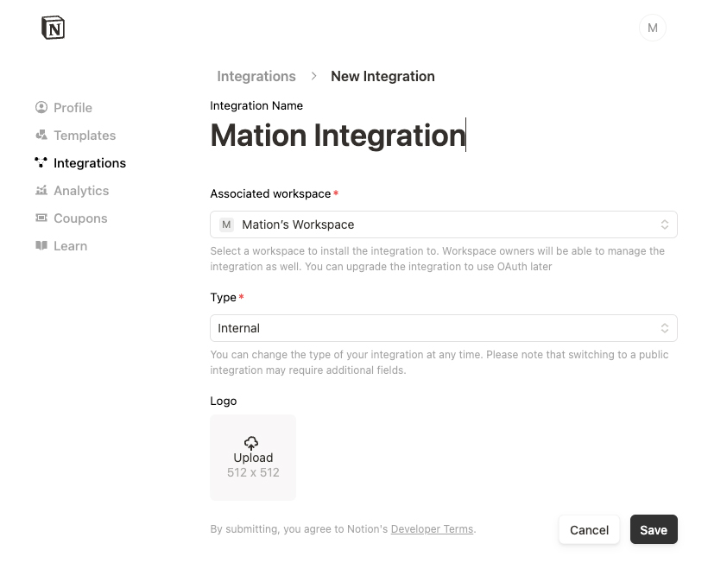Open the Type Internal dropdown

pos(444,328)
